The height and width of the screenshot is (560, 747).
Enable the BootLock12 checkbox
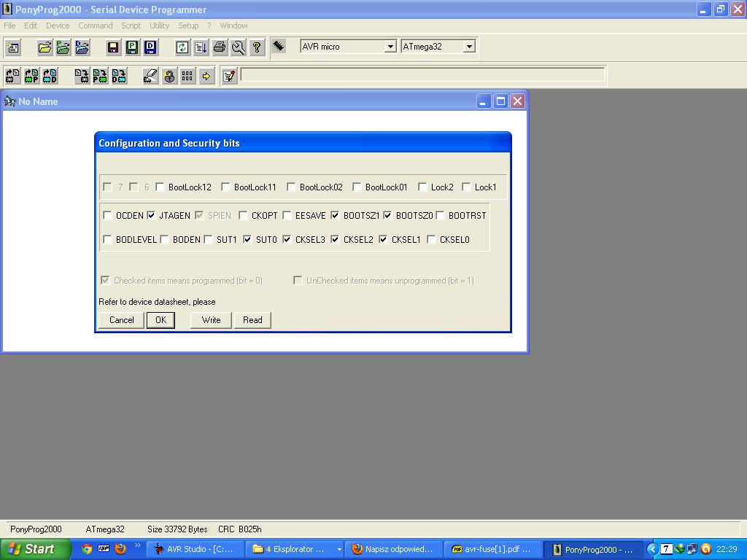(160, 187)
